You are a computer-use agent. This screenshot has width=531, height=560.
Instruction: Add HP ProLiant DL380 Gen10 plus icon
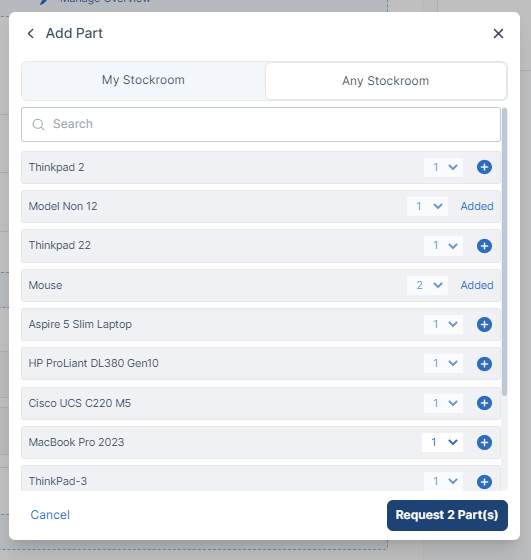pos(484,364)
